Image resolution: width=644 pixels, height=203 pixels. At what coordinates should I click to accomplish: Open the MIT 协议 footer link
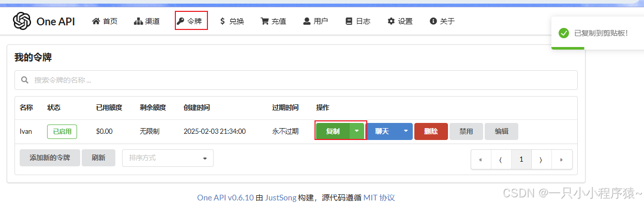(379, 197)
